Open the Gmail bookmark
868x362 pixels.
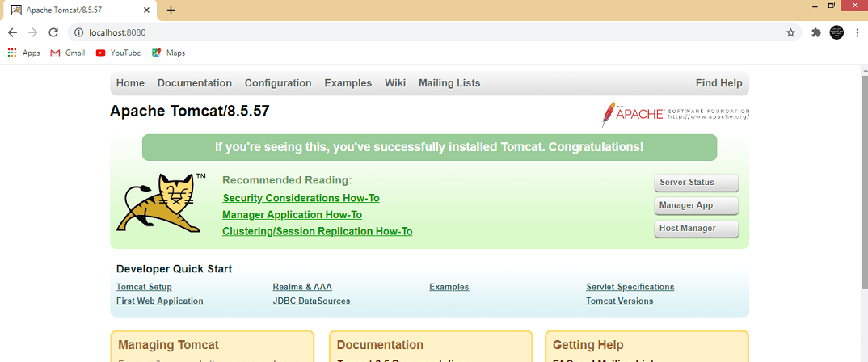(x=68, y=53)
